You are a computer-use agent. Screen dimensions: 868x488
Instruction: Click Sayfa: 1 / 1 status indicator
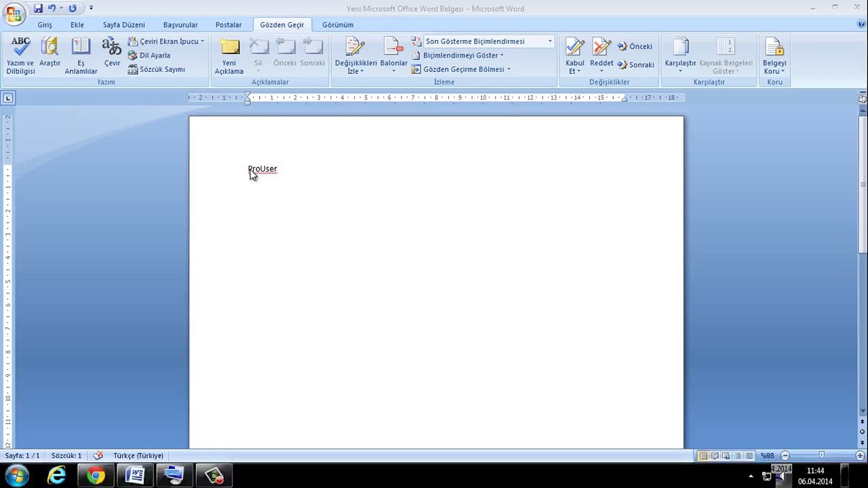click(x=22, y=455)
